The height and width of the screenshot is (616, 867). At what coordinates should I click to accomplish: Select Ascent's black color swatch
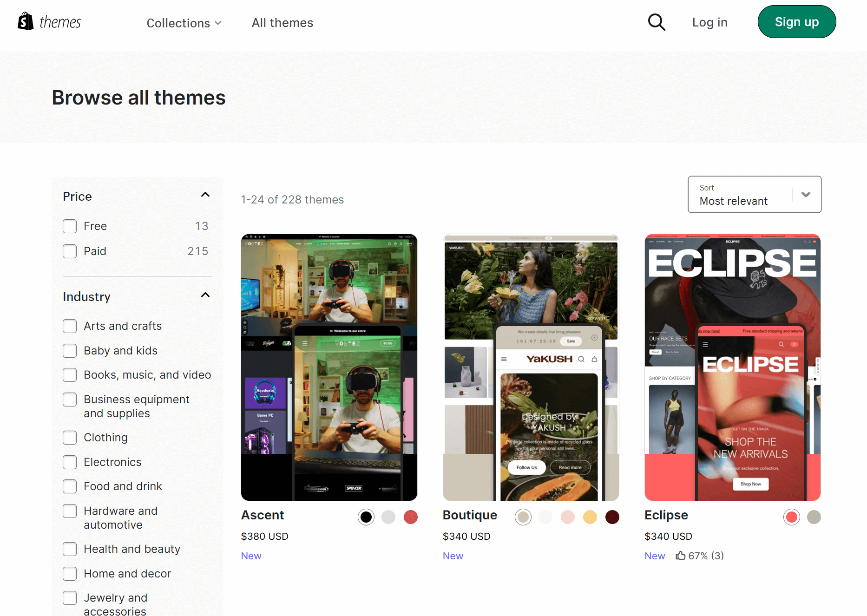366,517
